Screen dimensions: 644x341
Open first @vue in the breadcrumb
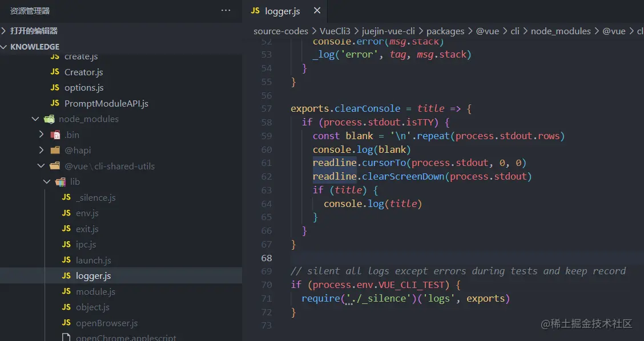point(488,31)
